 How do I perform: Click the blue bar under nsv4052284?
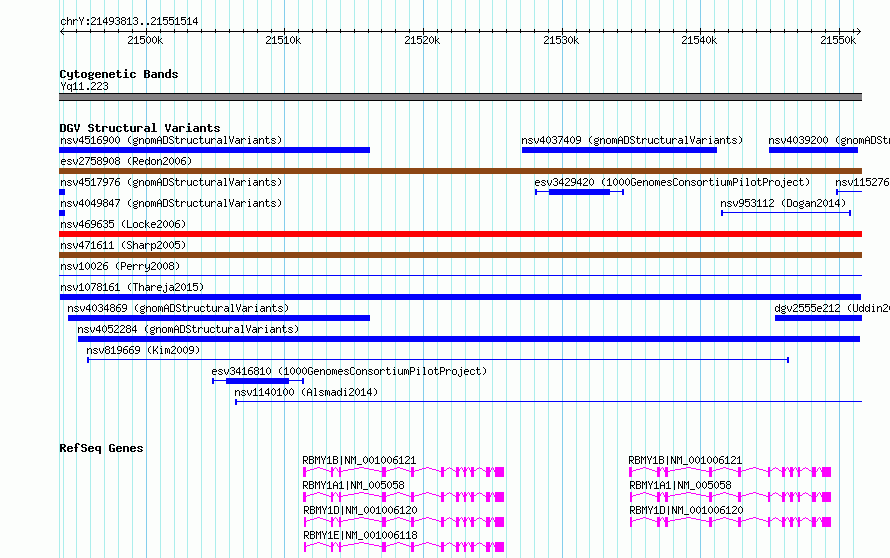469,339
